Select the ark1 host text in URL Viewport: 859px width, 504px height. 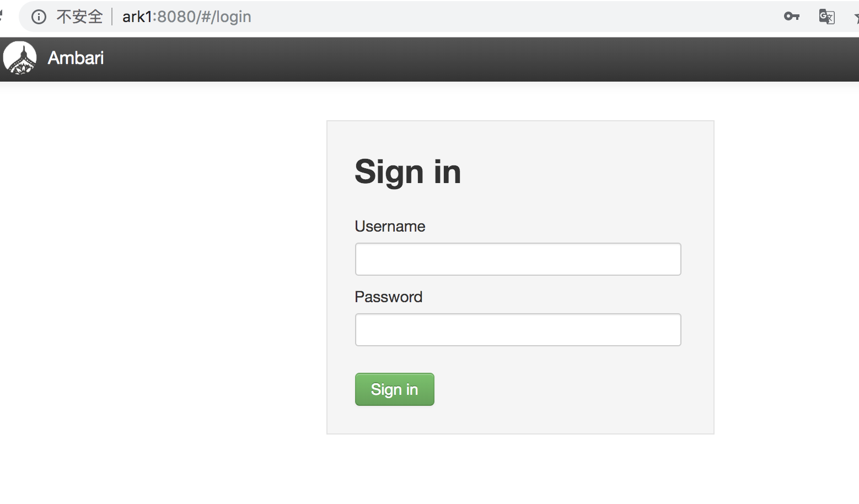[137, 17]
